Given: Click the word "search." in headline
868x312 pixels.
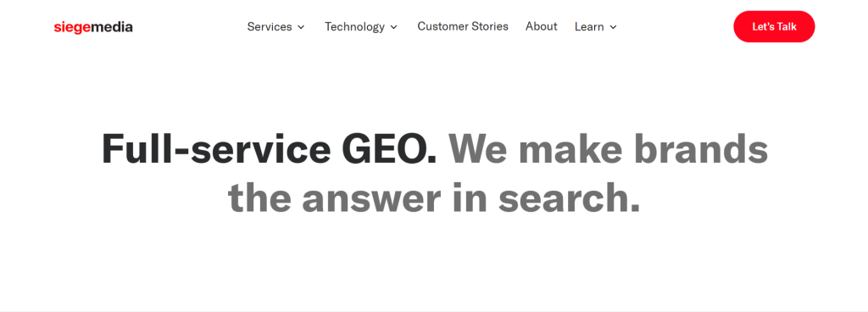Looking at the screenshot, I should [570, 198].
